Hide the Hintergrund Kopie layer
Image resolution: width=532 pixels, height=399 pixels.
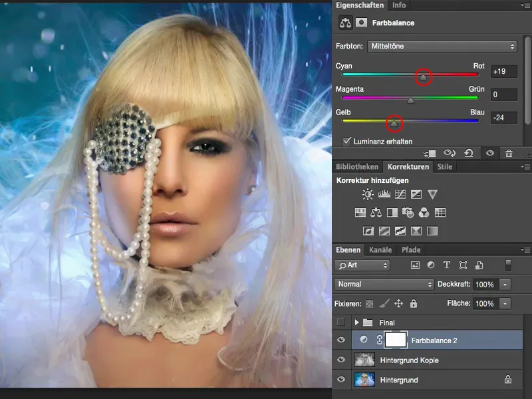(341, 359)
